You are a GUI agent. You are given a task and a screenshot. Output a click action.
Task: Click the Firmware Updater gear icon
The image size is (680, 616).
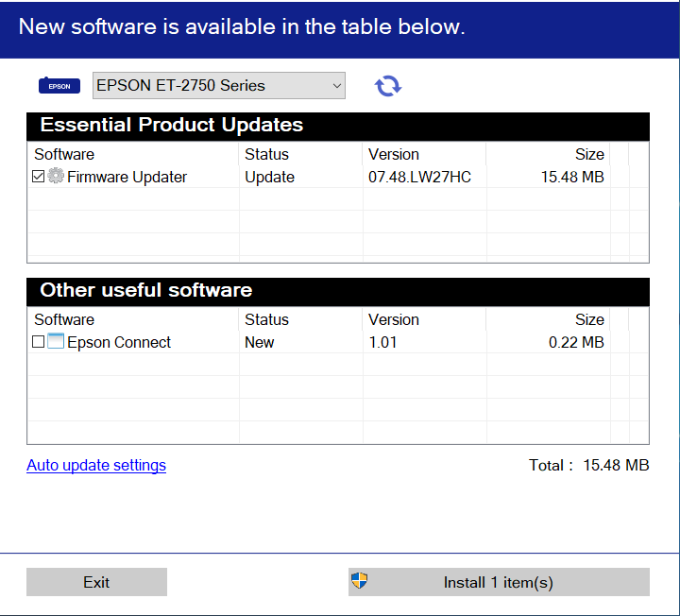click(56, 176)
